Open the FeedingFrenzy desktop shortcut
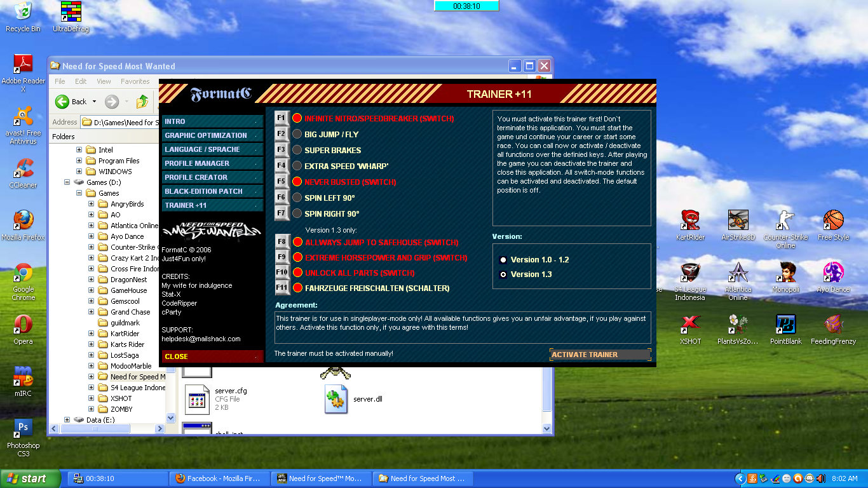 click(833, 329)
